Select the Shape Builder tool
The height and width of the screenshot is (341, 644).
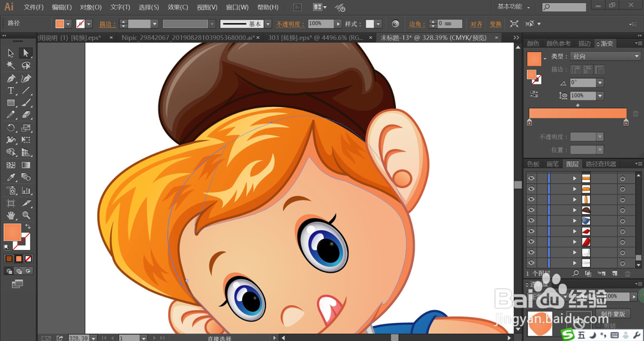pos(11,153)
